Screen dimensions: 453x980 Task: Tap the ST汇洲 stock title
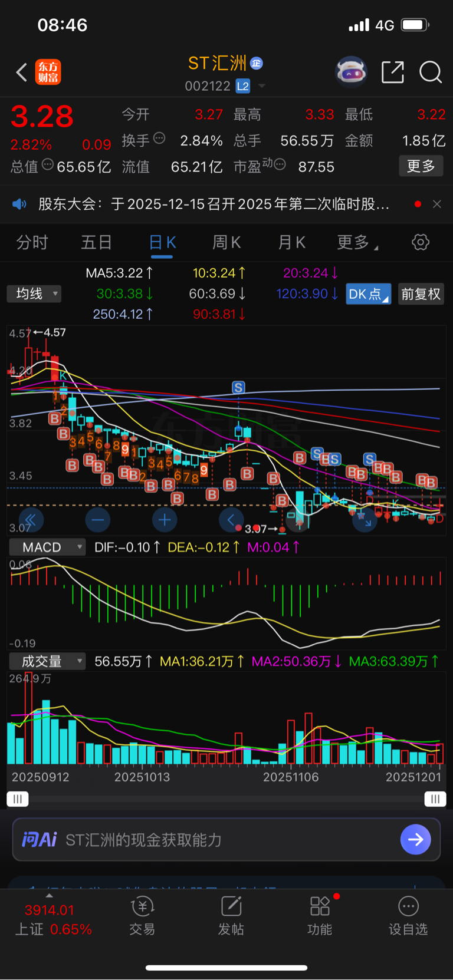[217, 63]
